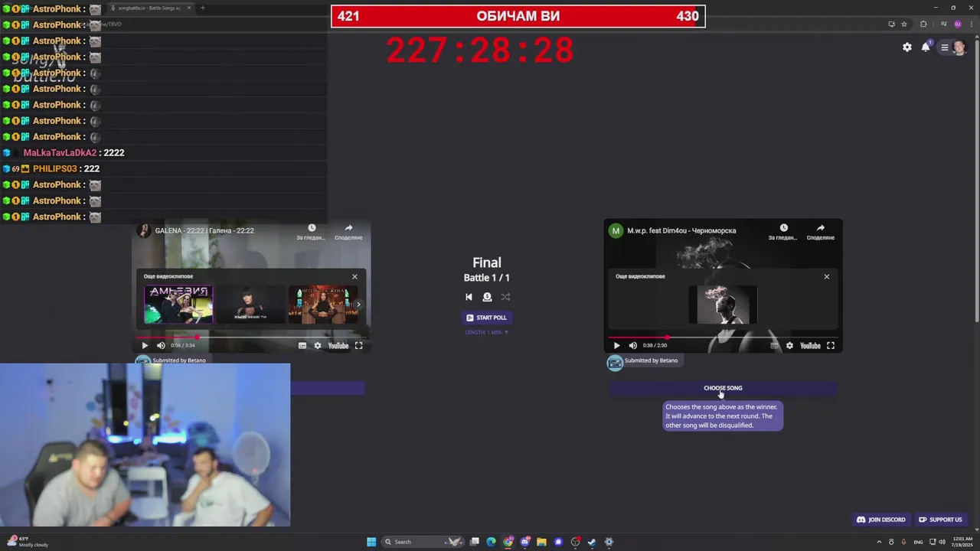The image size is (980, 551).
Task: Open Черноморска video settings gear
Action: coord(789,346)
